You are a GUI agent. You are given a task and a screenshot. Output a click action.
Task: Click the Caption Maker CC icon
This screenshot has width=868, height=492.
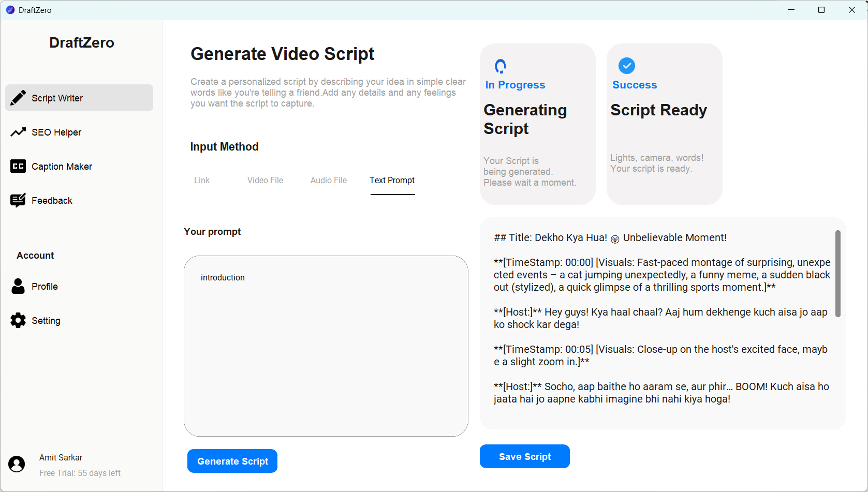pyautogui.click(x=19, y=166)
